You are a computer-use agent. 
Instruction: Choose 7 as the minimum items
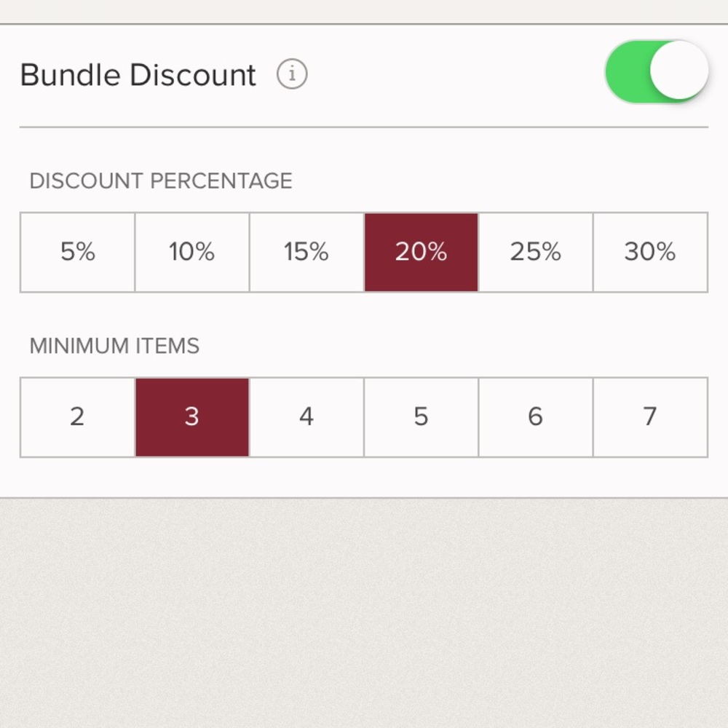click(650, 416)
